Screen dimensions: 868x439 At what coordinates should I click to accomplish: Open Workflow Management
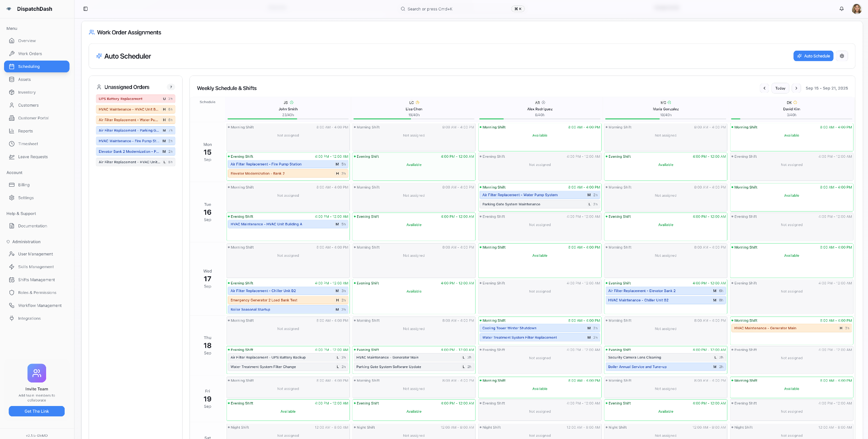[37, 306]
